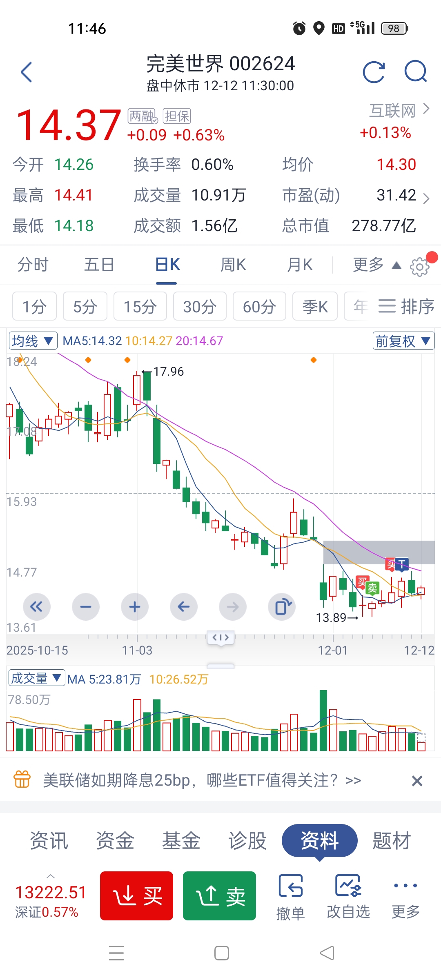Tap Android back navigation triangle

point(327,953)
